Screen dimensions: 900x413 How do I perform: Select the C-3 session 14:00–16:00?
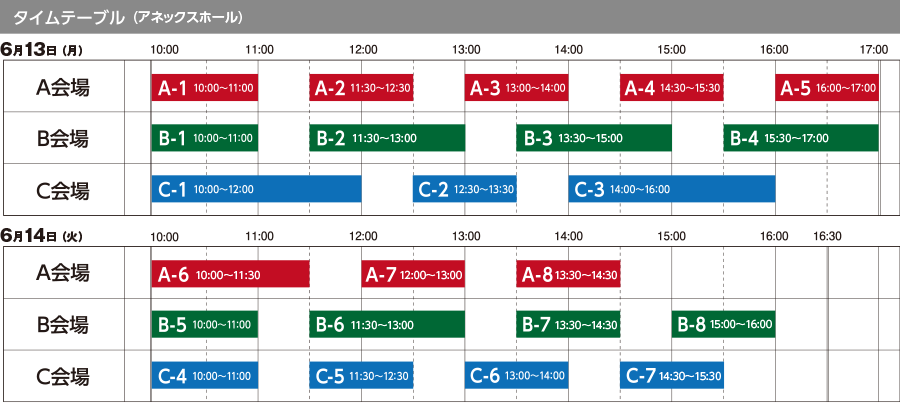point(672,188)
